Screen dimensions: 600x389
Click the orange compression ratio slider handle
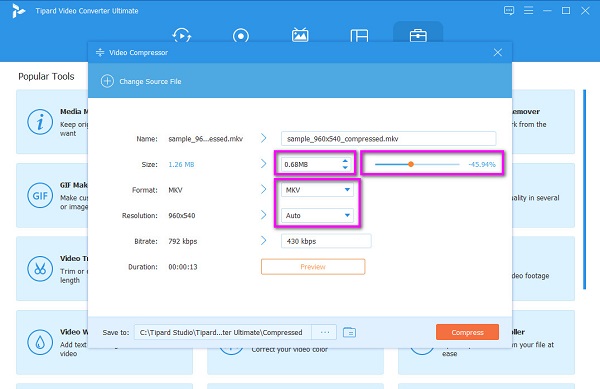click(411, 164)
